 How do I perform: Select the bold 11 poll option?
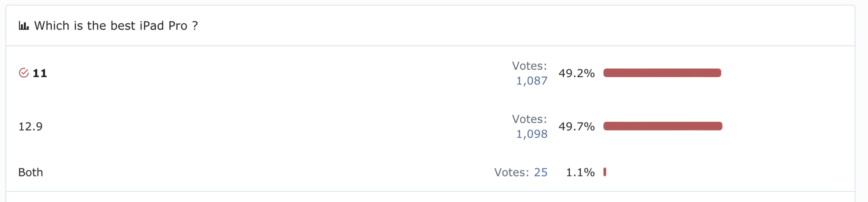tap(40, 73)
